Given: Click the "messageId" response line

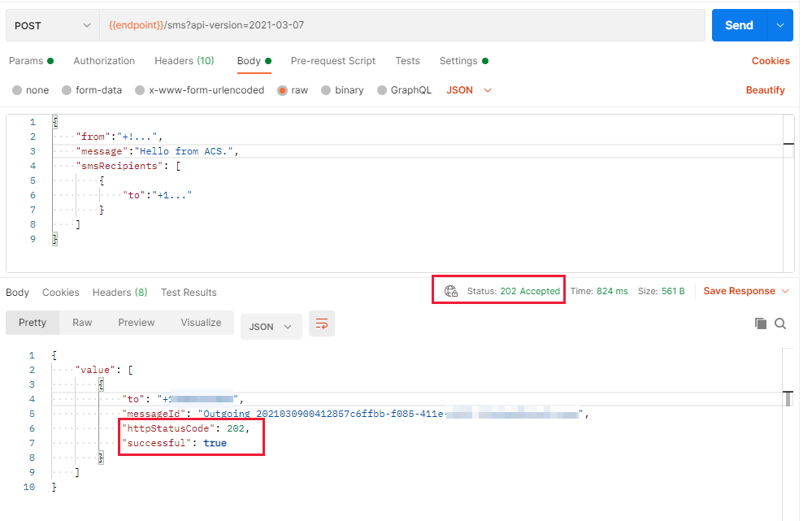Looking at the screenshot, I should pos(355,414).
